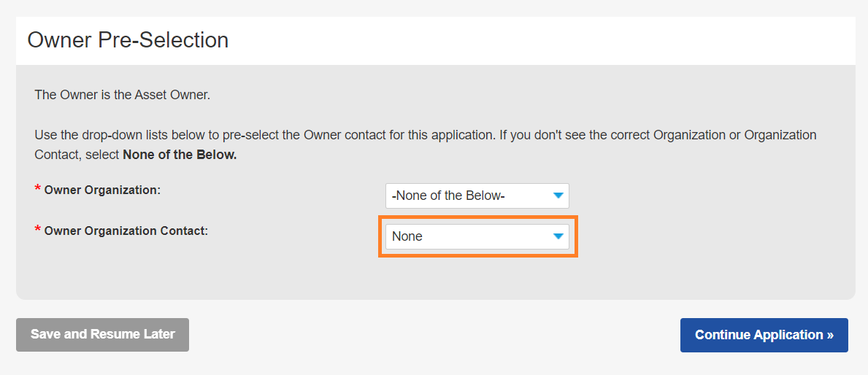The height and width of the screenshot is (375, 868).
Task: Click the "None" selected contact value
Action: [x=407, y=236]
